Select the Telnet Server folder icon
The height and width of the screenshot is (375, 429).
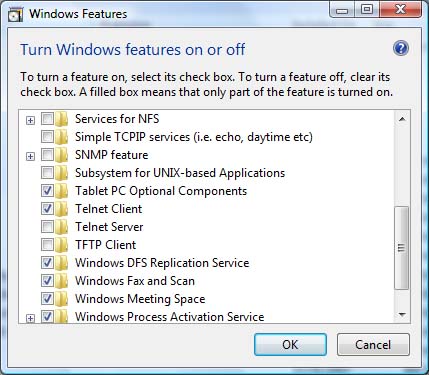[61, 227]
